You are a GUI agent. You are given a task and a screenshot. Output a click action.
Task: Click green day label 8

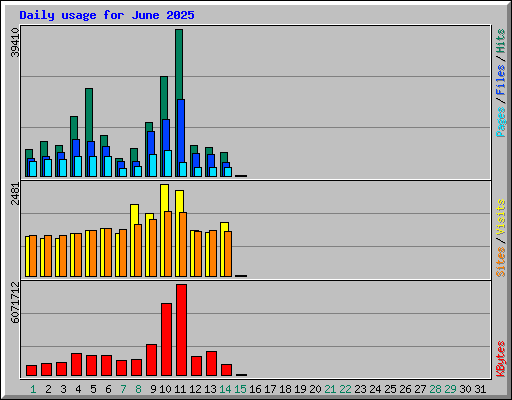[138, 389]
